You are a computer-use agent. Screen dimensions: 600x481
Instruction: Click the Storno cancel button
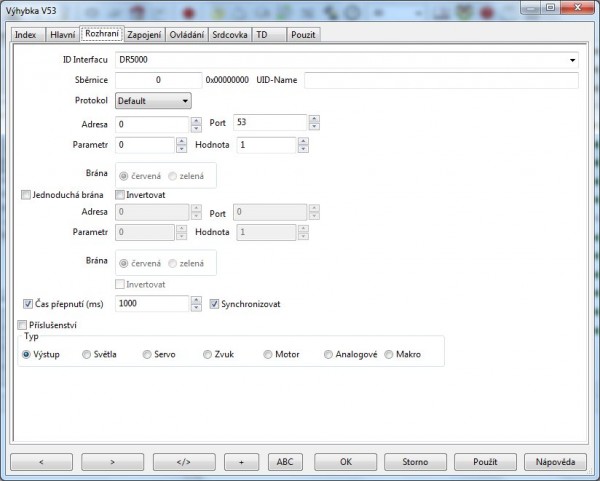[x=413, y=462]
